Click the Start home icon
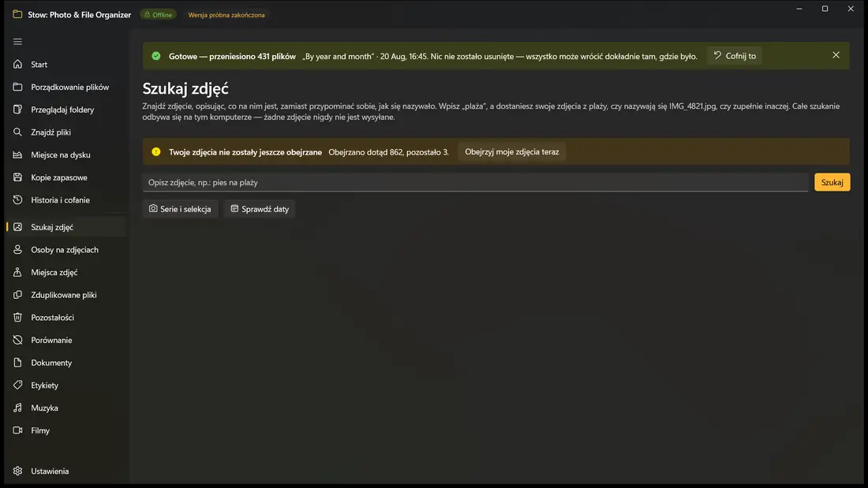868x488 pixels. coord(17,64)
